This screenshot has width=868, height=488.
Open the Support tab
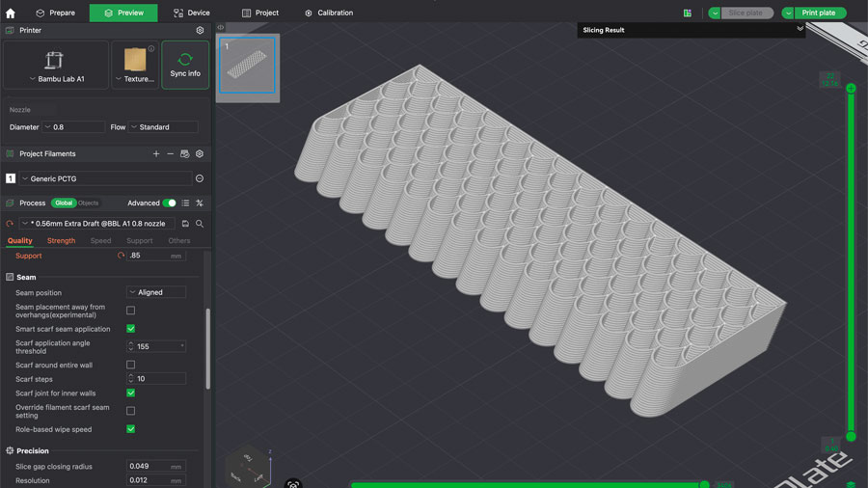coord(140,241)
